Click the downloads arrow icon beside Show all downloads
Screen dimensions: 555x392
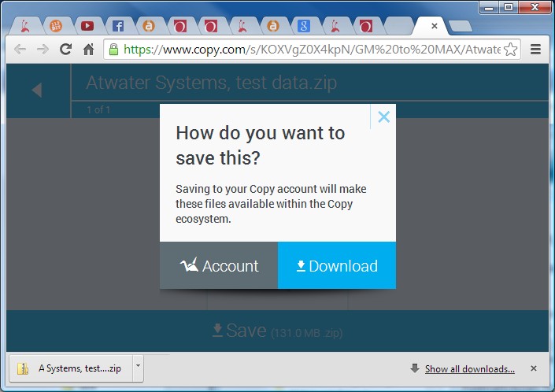[415, 368]
